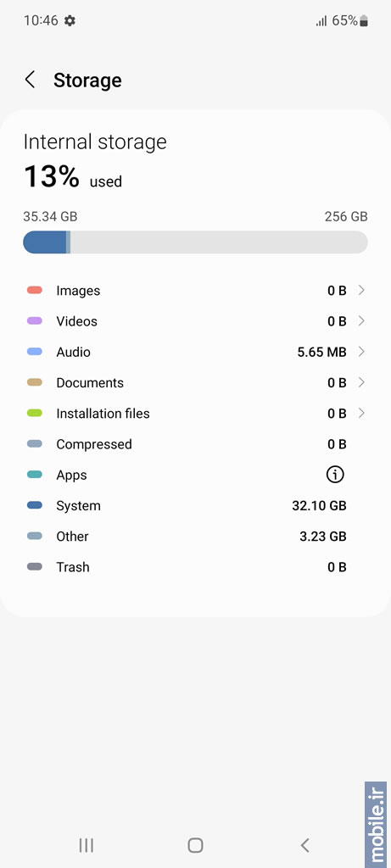Select the Installation files category
This screenshot has width=391, height=868.
tap(195, 414)
